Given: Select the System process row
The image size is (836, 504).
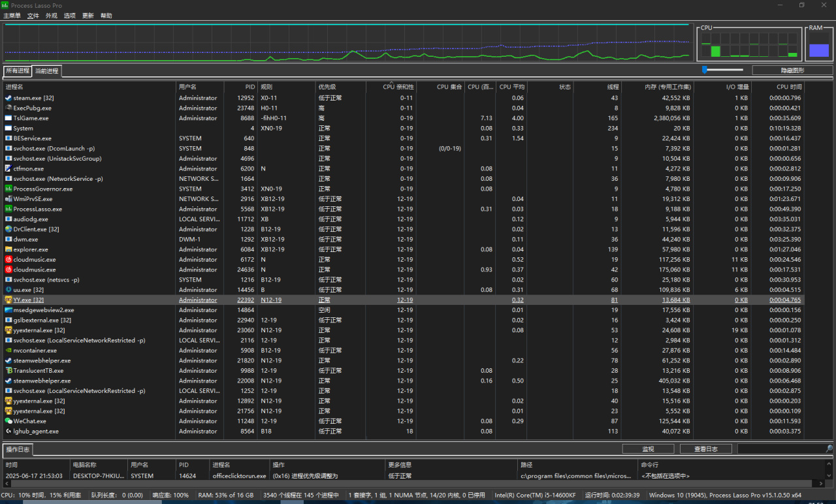Looking at the screenshot, I should [x=403, y=128].
